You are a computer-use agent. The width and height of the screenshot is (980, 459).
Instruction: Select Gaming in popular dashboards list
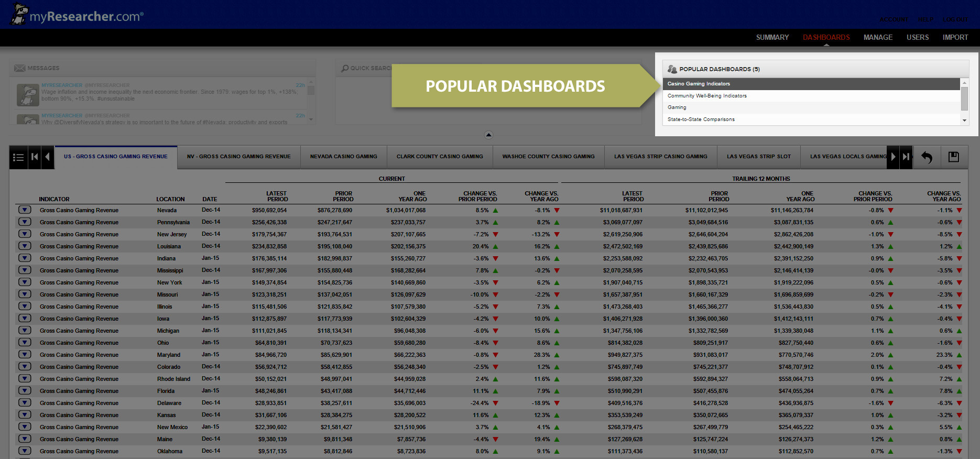click(x=811, y=107)
